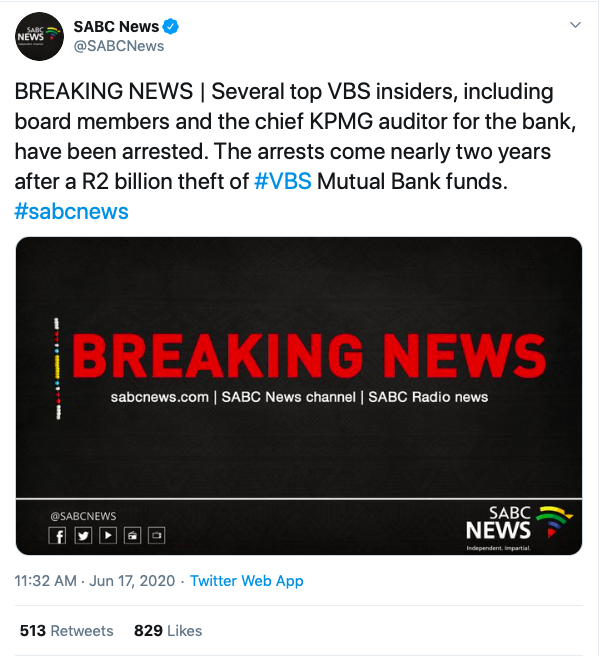Click the tweet timestamp 11:32 AM Jun 17, 2020
Screen dimensions: 599x656
(x=95, y=581)
